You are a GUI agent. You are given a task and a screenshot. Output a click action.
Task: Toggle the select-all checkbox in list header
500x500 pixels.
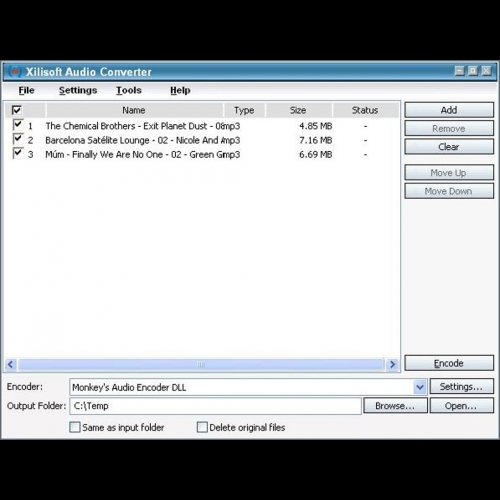[x=17, y=110]
